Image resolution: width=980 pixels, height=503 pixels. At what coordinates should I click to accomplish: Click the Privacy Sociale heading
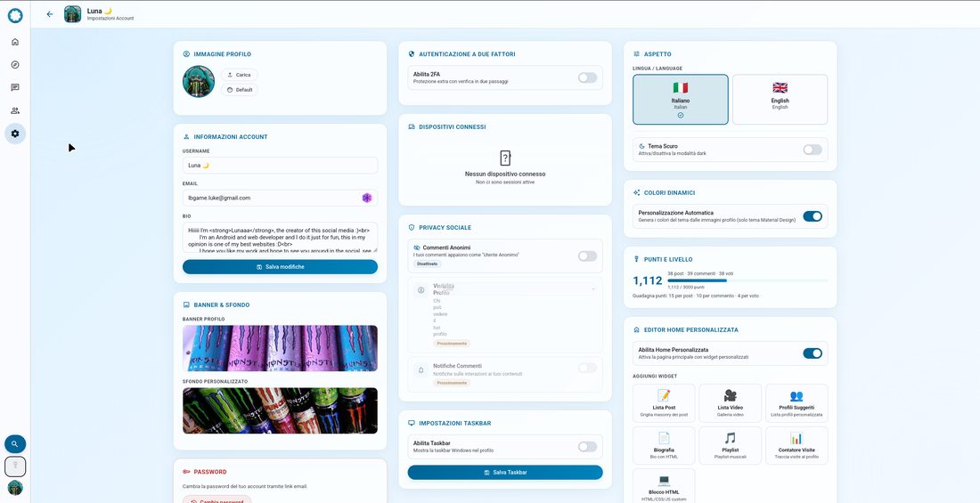pos(445,227)
